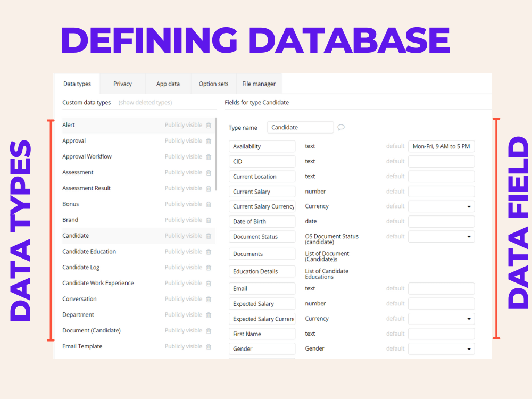
Task: Delete the Conversation data type using its trash icon
Action: pos(208,298)
